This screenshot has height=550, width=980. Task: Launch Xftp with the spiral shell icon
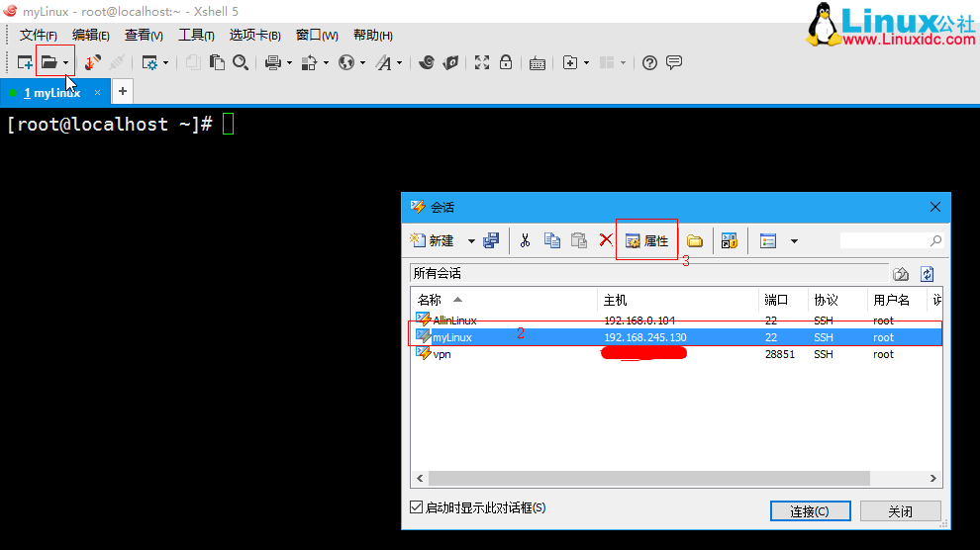pos(427,62)
